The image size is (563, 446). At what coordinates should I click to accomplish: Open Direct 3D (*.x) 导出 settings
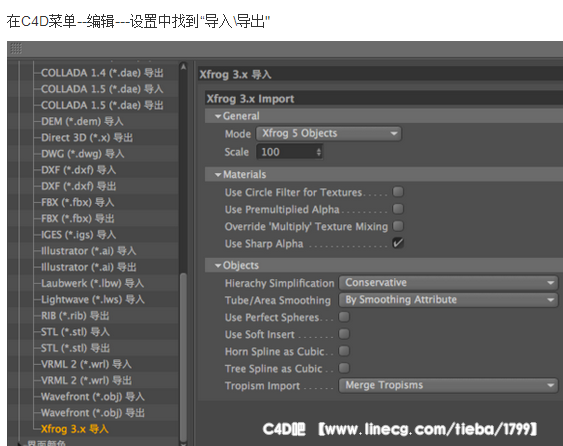tap(87, 138)
